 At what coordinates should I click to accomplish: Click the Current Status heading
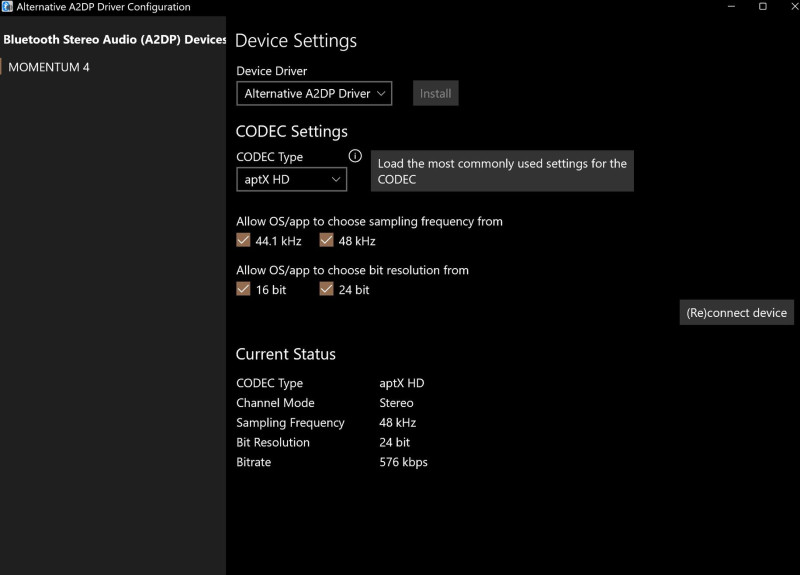click(x=286, y=354)
